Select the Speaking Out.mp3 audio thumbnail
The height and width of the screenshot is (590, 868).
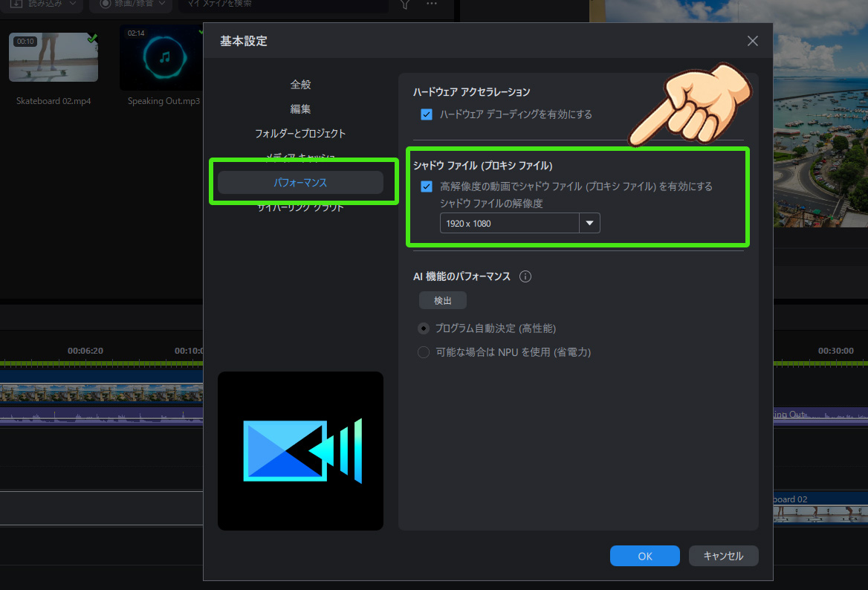(162, 57)
